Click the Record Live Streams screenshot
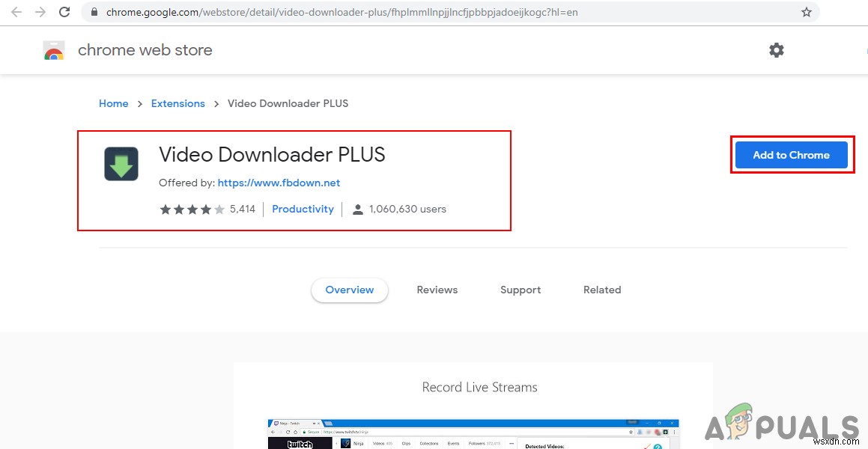Viewport: 868px width, 449px height. coord(474,433)
